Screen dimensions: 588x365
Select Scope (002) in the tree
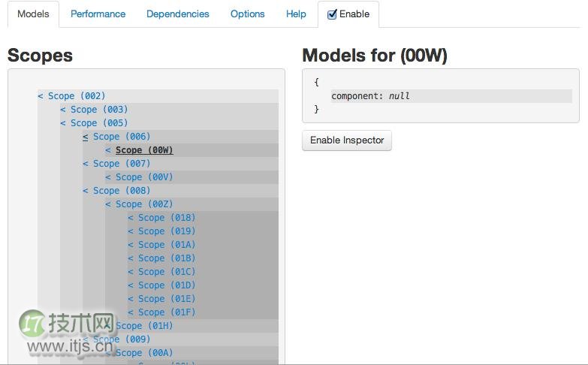tap(77, 96)
